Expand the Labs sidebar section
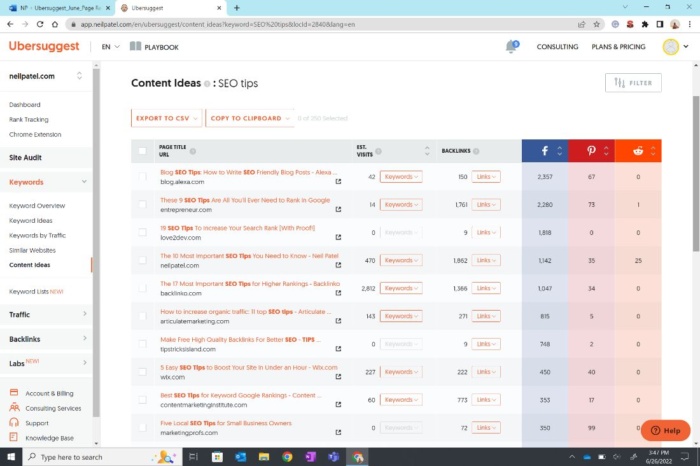This screenshot has width=700, height=466. (x=47, y=363)
